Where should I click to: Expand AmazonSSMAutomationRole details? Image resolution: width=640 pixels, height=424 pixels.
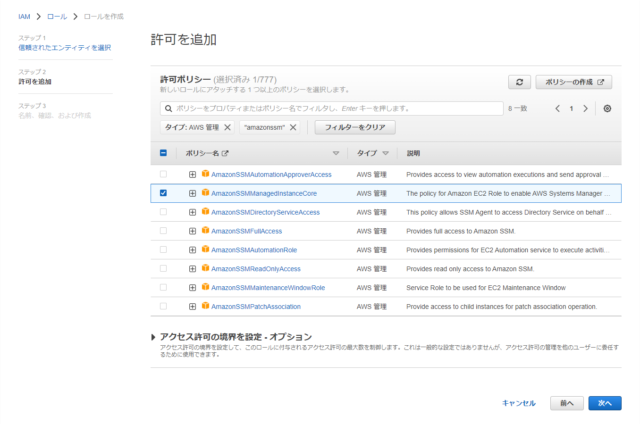192,250
